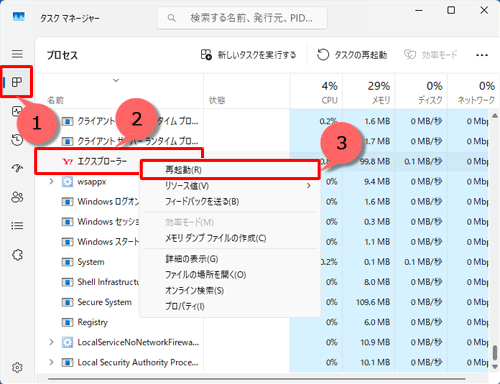Choose メモリ ダンプ ファイルの作成(C)
The image size is (500, 384).
[230, 238]
